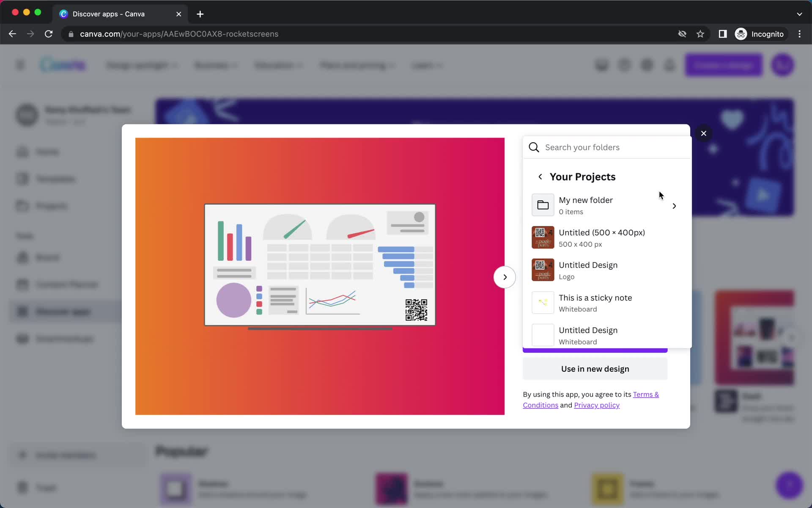Open the Privacy policy link
The image size is (812, 508).
click(596, 405)
